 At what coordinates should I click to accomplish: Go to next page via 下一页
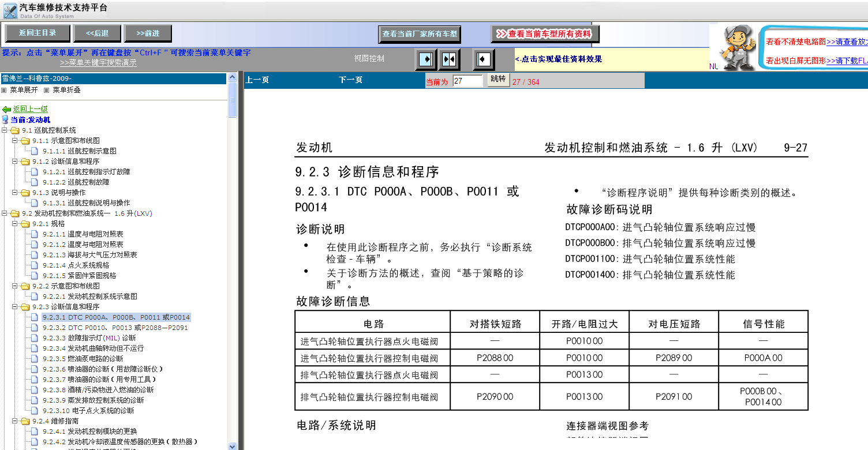click(x=350, y=80)
